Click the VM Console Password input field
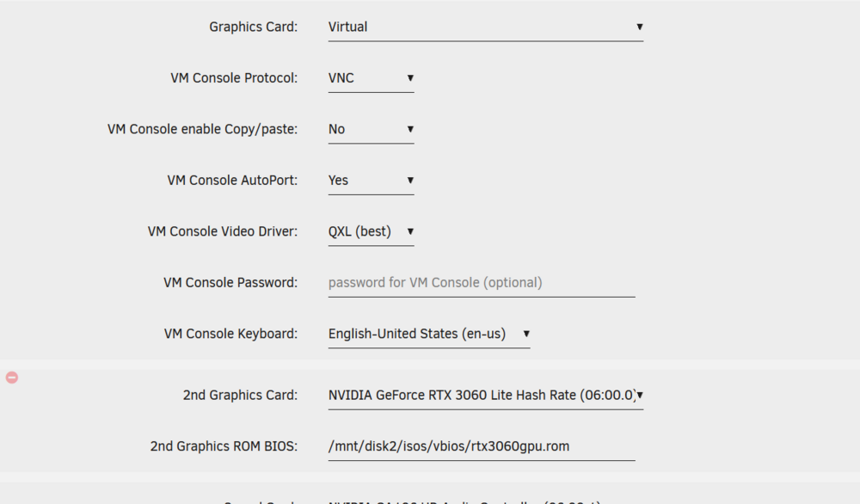The image size is (860, 504). 482,283
